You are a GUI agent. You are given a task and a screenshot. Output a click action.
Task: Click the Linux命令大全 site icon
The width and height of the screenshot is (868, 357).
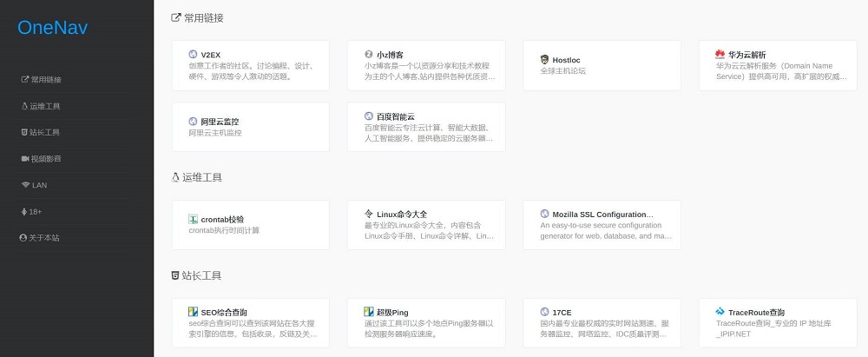[369, 214]
